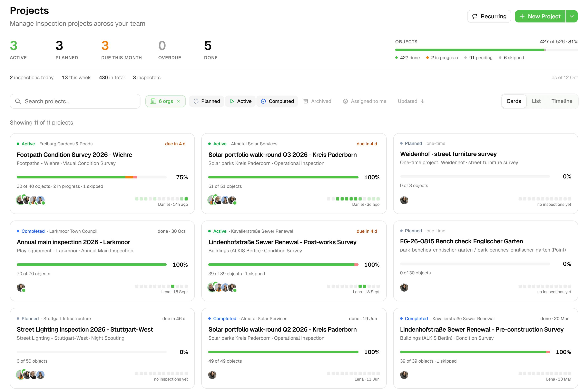The width and height of the screenshot is (588, 392).
Task: Click the avatar on the Weidenhof card
Action: pos(404,200)
